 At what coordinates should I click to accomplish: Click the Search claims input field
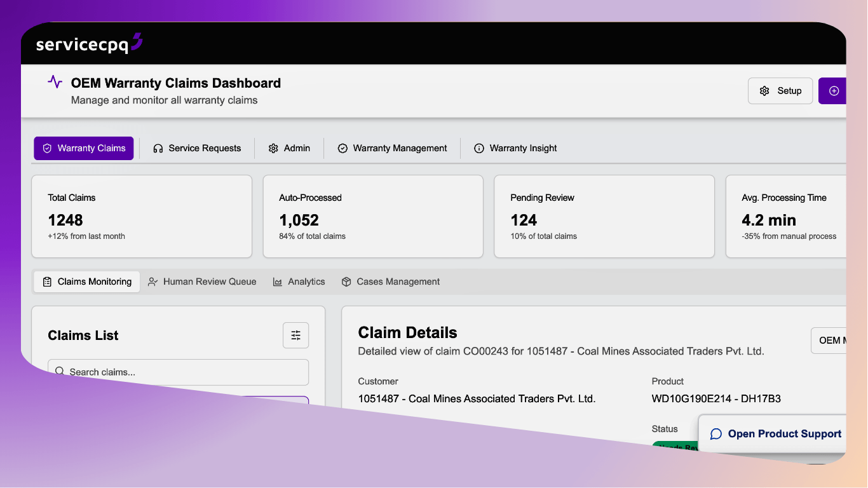178,372
